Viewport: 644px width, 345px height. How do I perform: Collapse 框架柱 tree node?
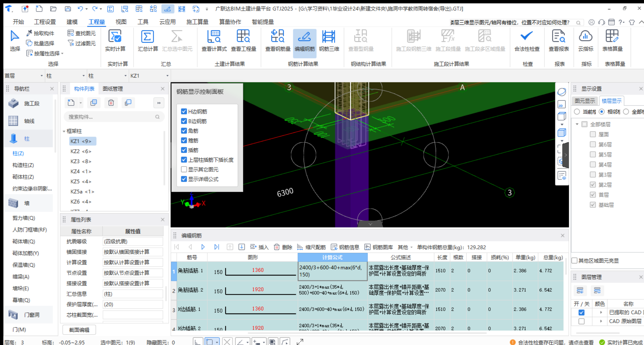pyautogui.click(x=64, y=131)
